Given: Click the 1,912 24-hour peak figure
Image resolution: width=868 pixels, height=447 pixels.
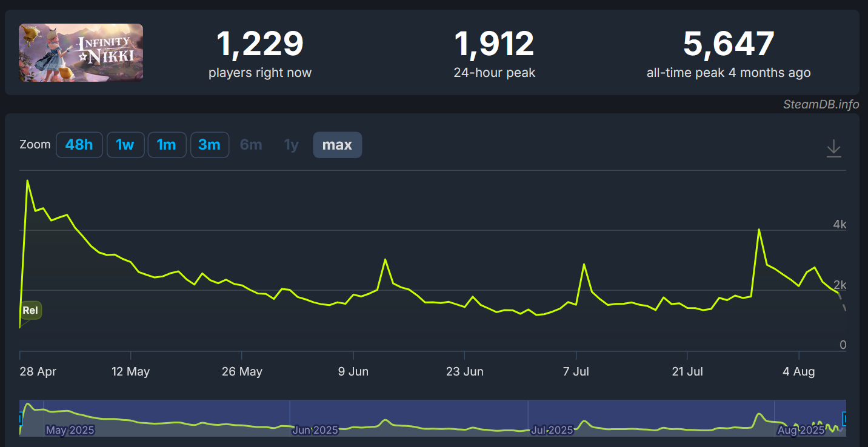Looking at the screenshot, I should 495,44.
